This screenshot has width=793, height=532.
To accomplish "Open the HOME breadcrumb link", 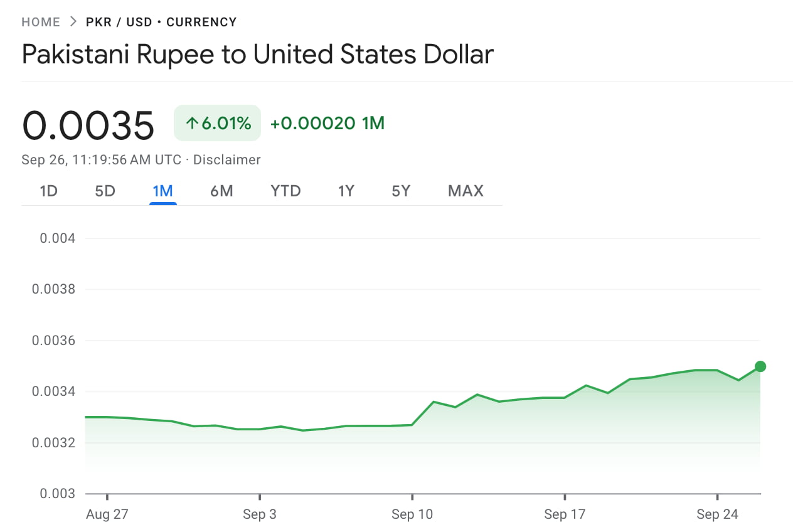I will click(40, 21).
